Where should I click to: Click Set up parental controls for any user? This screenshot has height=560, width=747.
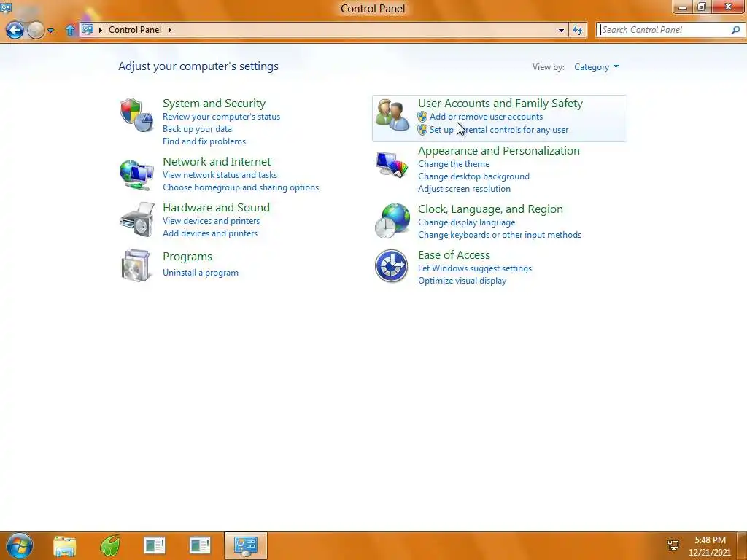pos(499,130)
